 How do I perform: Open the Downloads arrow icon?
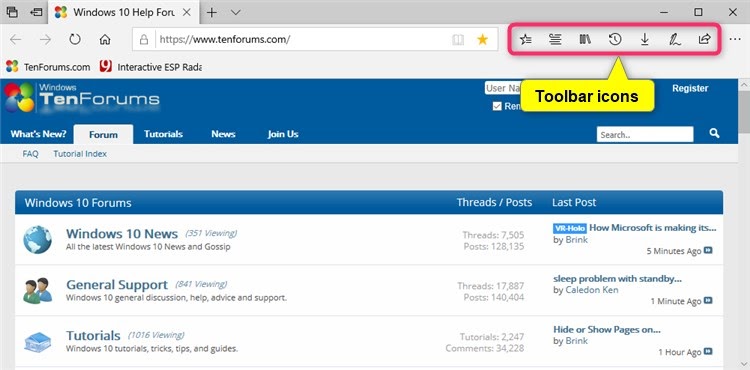tap(645, 40)
